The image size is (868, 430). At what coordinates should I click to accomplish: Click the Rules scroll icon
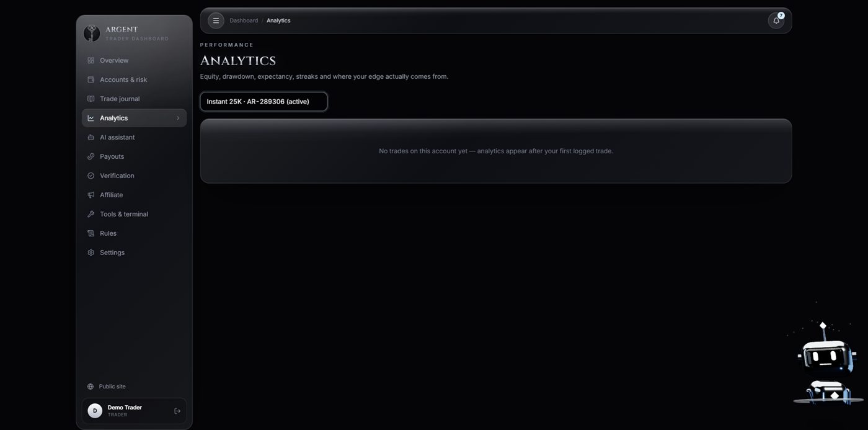click(x=91, y=233)
